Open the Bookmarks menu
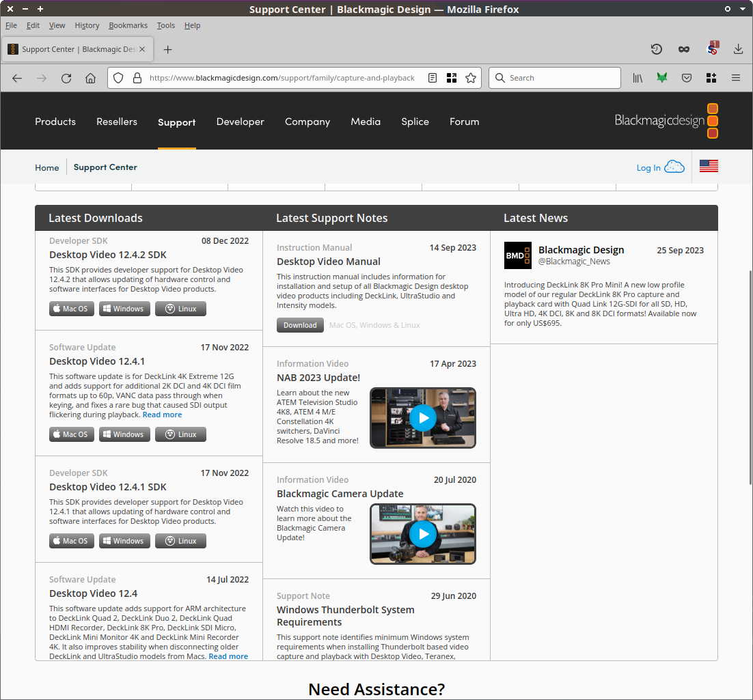Screen dimensions: 753x700 click(x=128, y=25)
